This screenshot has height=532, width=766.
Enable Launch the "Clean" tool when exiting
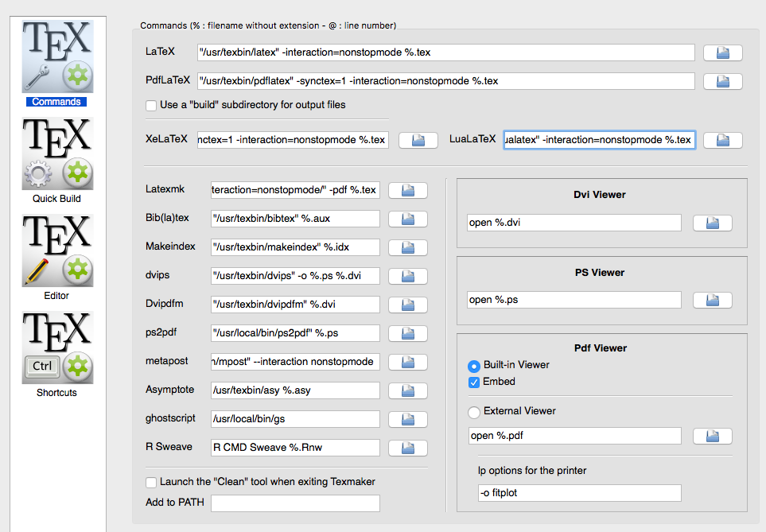pyautogui.click(x=151, y=482)
